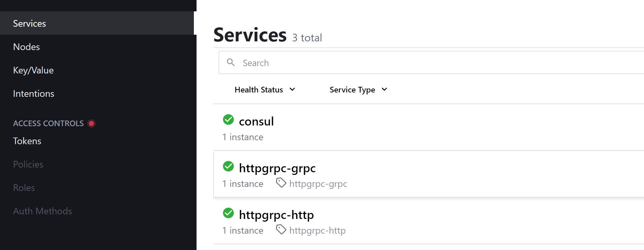Open Policies in the sidebar
This screenshot has height=250, width=644.
pyautogui.click(x=28, y=164)
